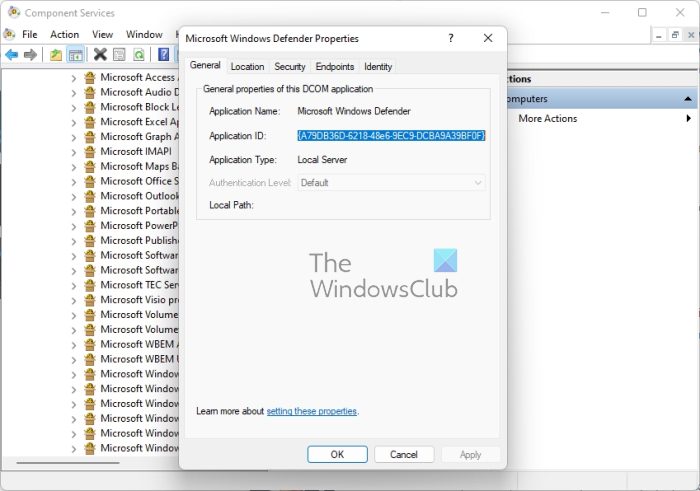Image resolution: width=700 pixels, height=491 pixels.
Task: Click the package icon beside Microsoft Graph
Action: tap(90, 137)
